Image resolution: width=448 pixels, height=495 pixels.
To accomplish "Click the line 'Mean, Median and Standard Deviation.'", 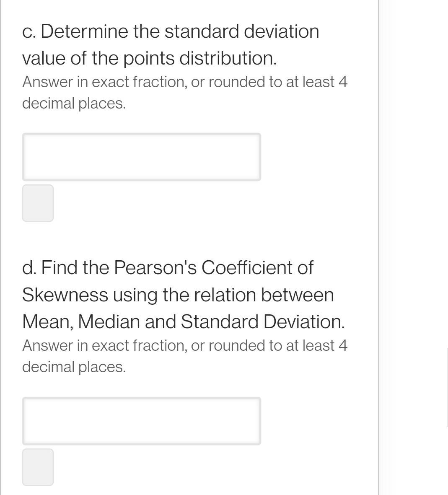I will pos(184,321).
